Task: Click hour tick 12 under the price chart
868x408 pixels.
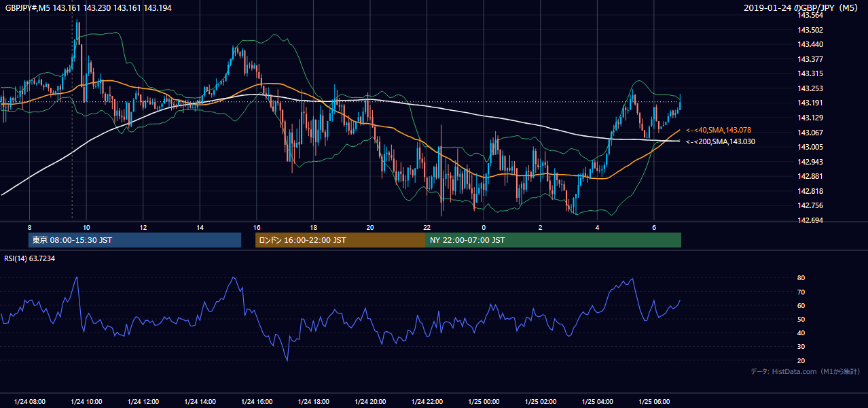Action: pyautogui.click(x=143, y=227)
